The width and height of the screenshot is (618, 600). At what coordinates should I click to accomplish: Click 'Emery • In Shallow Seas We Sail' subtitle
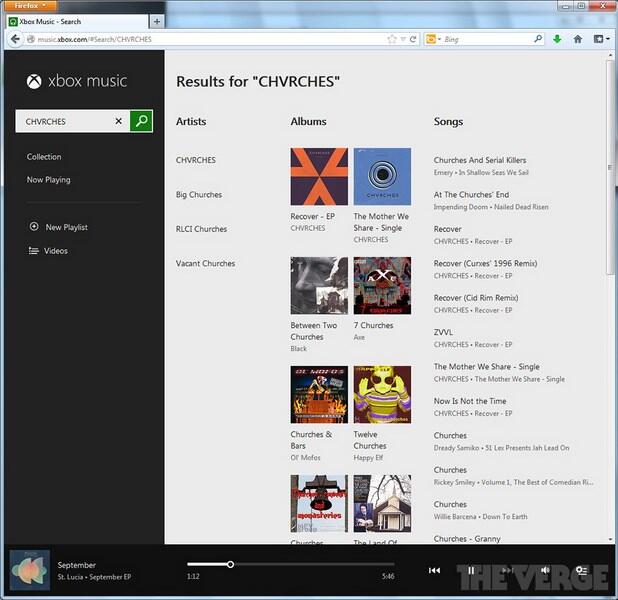(481, 172)
